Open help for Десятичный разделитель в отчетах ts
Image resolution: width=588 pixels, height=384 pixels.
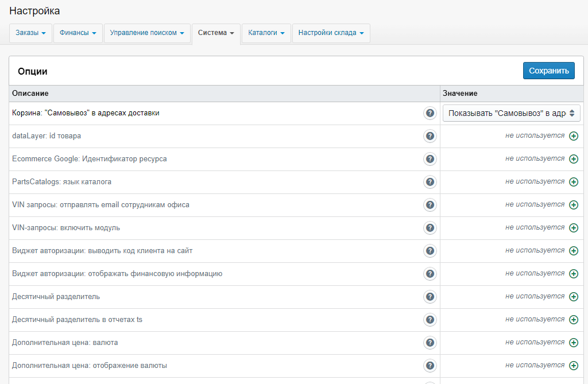coord(430,320)
